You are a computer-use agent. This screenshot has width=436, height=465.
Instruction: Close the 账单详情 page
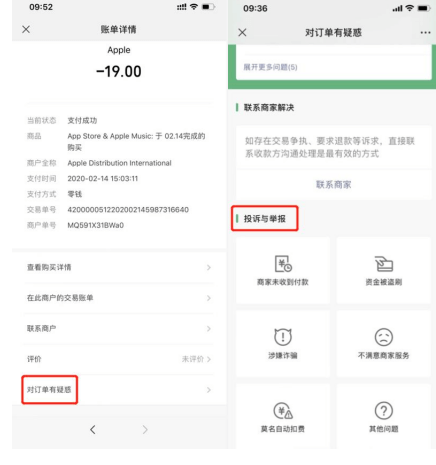point(26,29)
